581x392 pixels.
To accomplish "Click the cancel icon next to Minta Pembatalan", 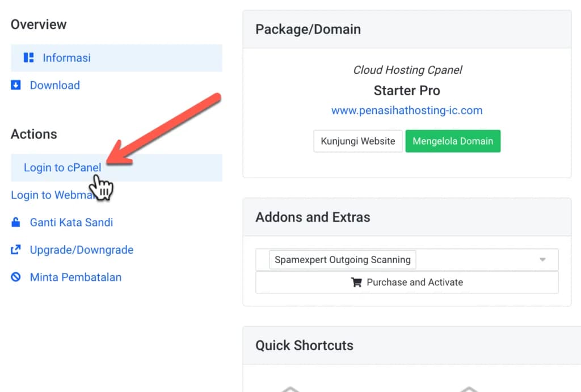I will [15, 277].
